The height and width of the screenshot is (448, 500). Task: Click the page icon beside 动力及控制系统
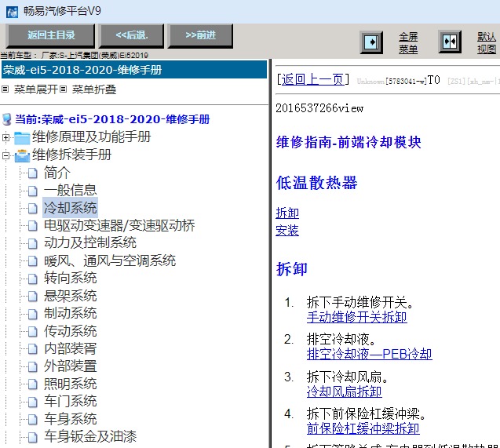32,244
